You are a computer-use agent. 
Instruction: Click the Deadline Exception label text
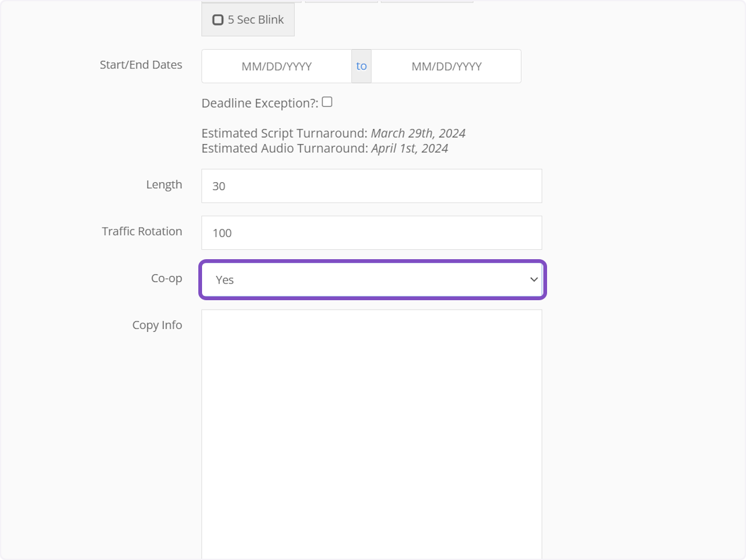[260, 103]
